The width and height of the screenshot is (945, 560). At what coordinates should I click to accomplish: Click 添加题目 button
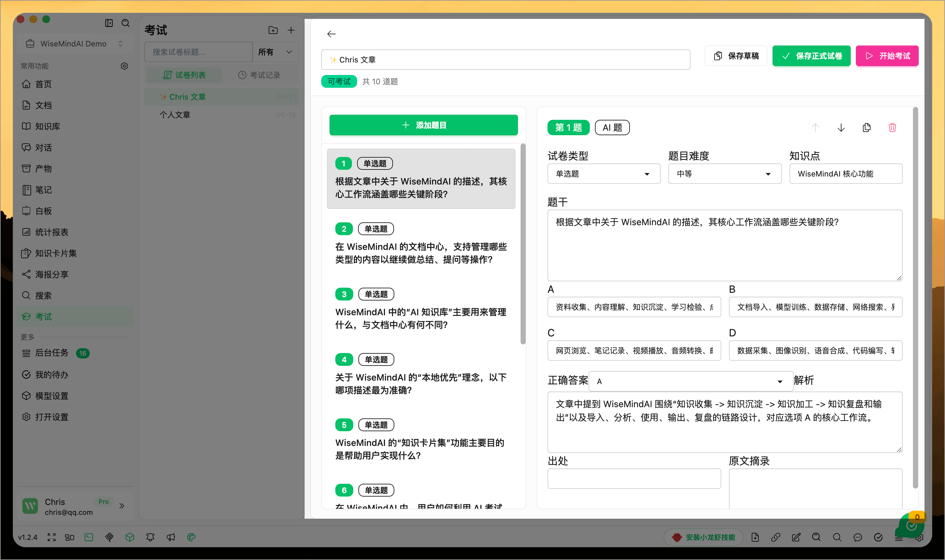point(423,125)
